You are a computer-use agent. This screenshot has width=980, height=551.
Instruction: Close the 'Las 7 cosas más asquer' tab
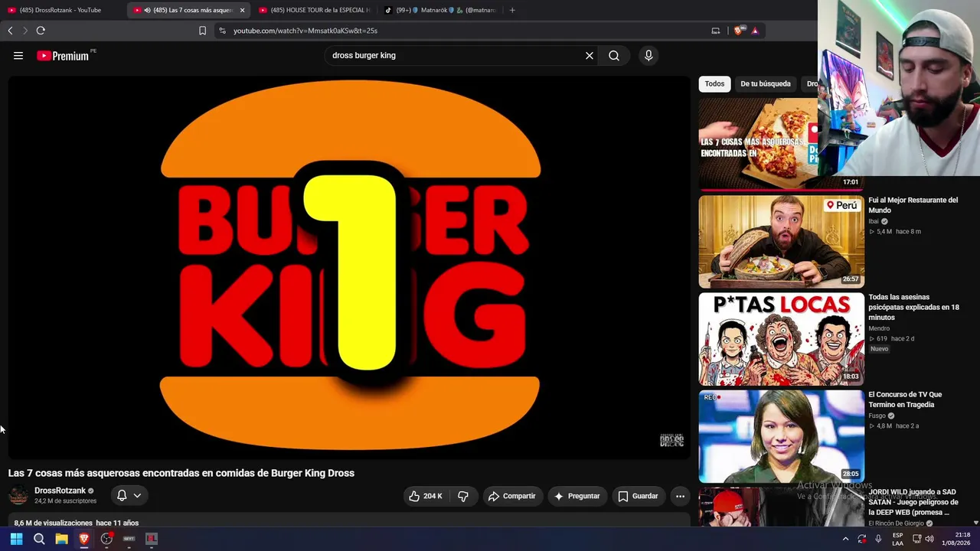(242, 10)
